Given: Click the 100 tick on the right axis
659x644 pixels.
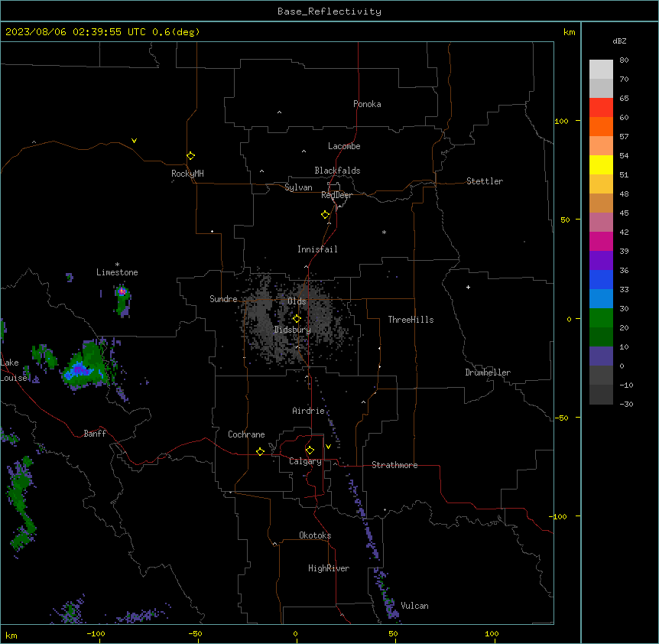Looking at the screenshot, I should pos(562,121).
